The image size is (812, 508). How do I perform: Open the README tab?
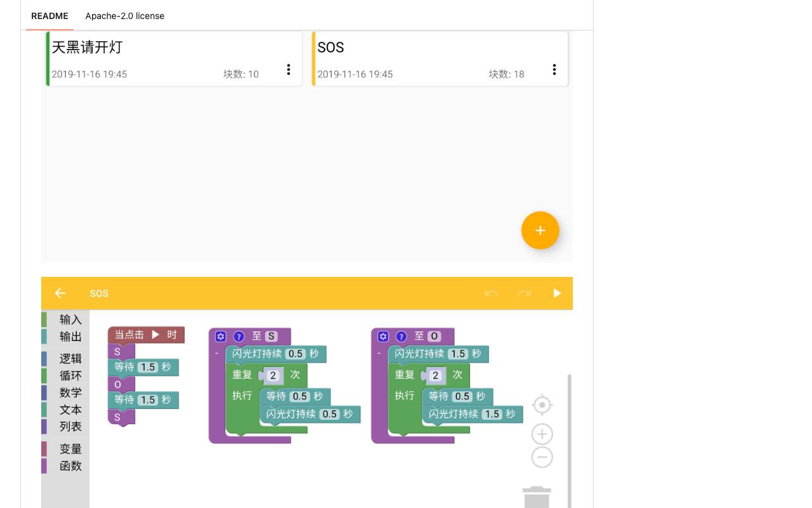click(x=49, y=16)
